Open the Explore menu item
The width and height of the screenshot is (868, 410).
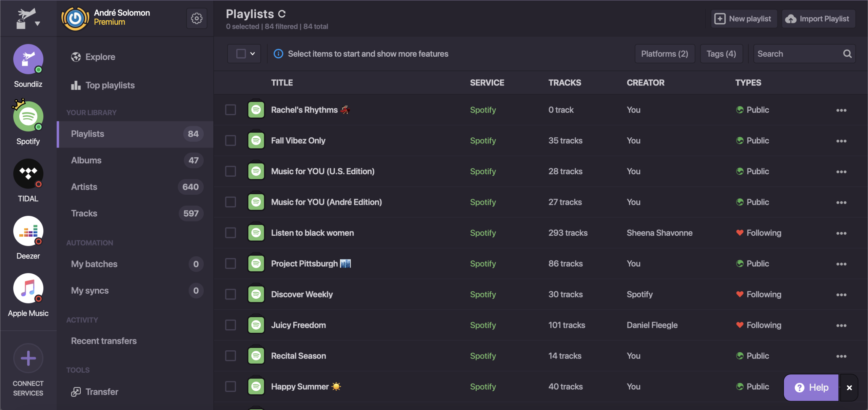pos(93,57)
